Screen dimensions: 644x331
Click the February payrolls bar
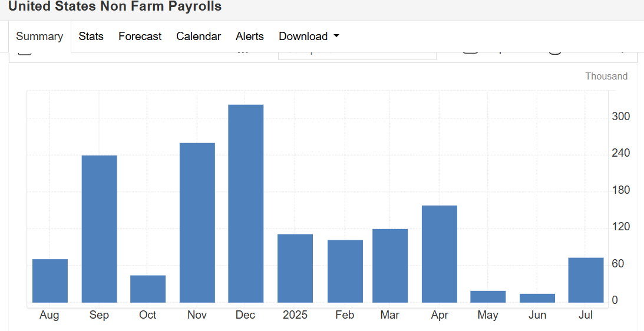point(345,272)
